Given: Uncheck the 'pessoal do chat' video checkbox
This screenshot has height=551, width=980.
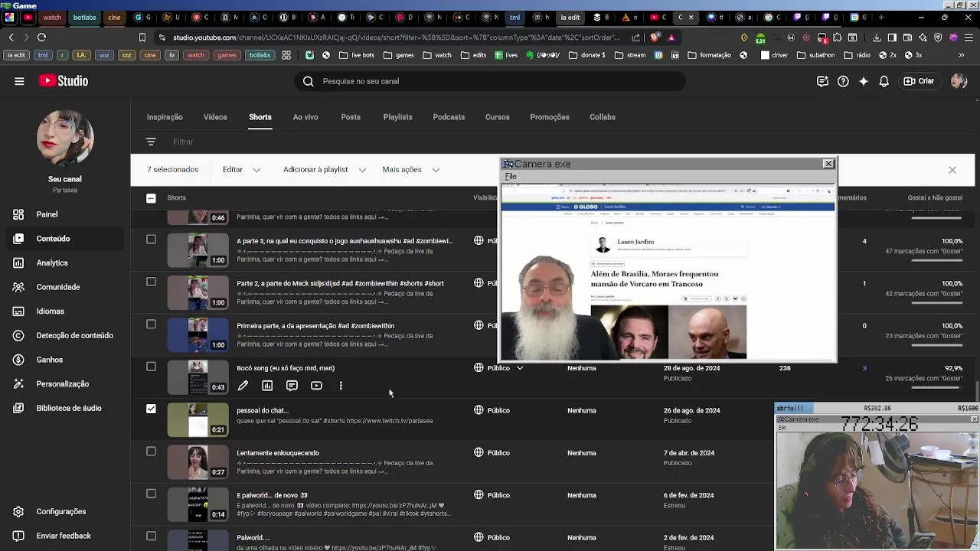Looking at the screenshot, I should pyautogui.click(x=151, y=409).
